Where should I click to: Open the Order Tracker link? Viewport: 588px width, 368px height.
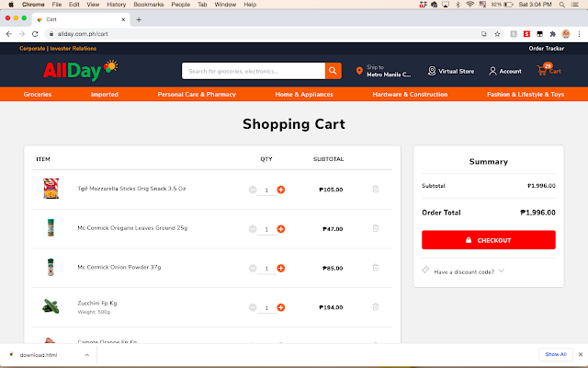click(x=547, y=49)
